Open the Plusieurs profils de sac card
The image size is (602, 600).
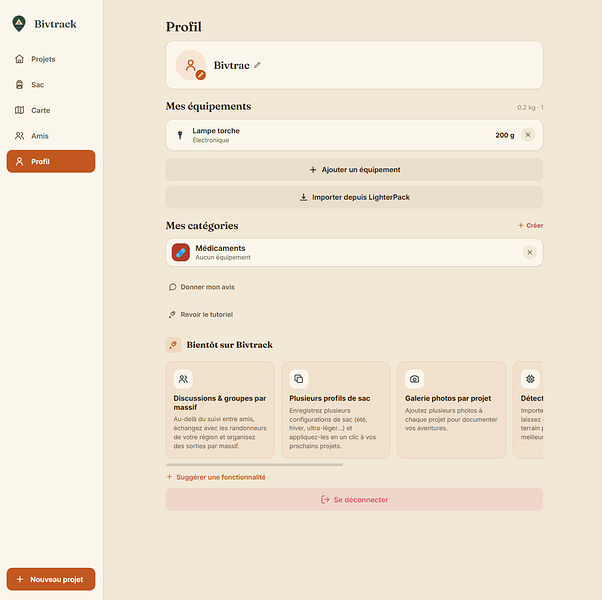tap(336, 410)
